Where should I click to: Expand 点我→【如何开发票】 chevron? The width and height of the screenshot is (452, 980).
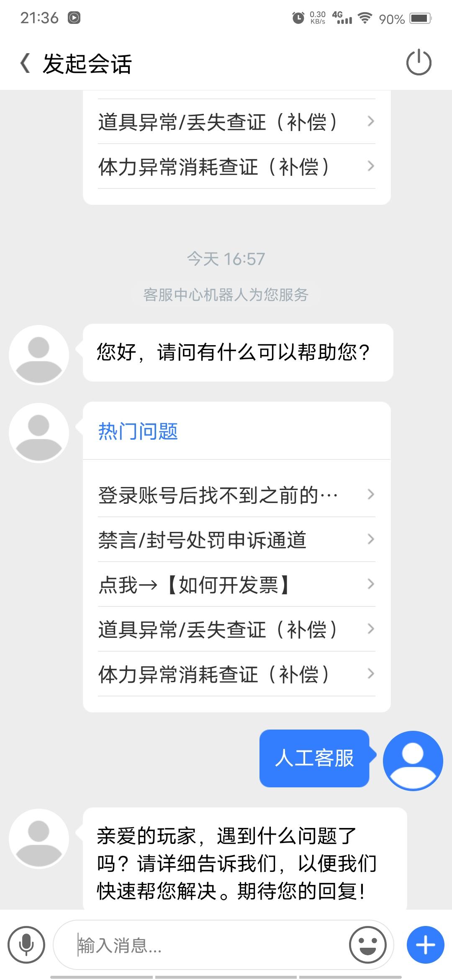coord(370,584)
